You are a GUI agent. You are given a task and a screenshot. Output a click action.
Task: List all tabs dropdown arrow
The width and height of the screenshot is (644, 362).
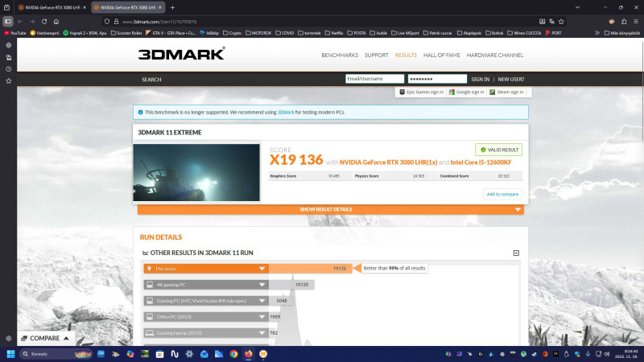point(577,7)
